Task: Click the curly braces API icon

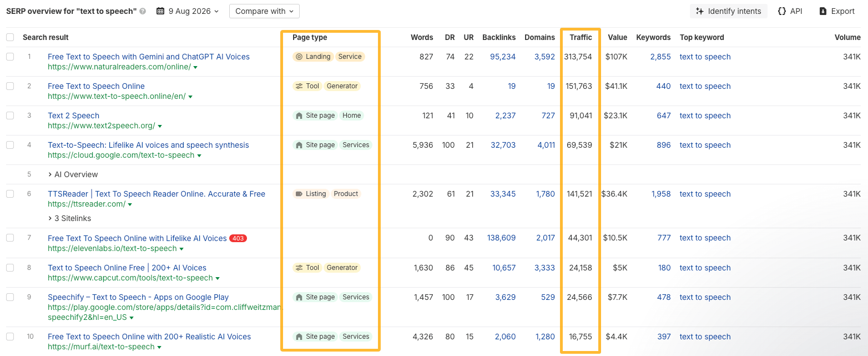Action: coord(782,11)
